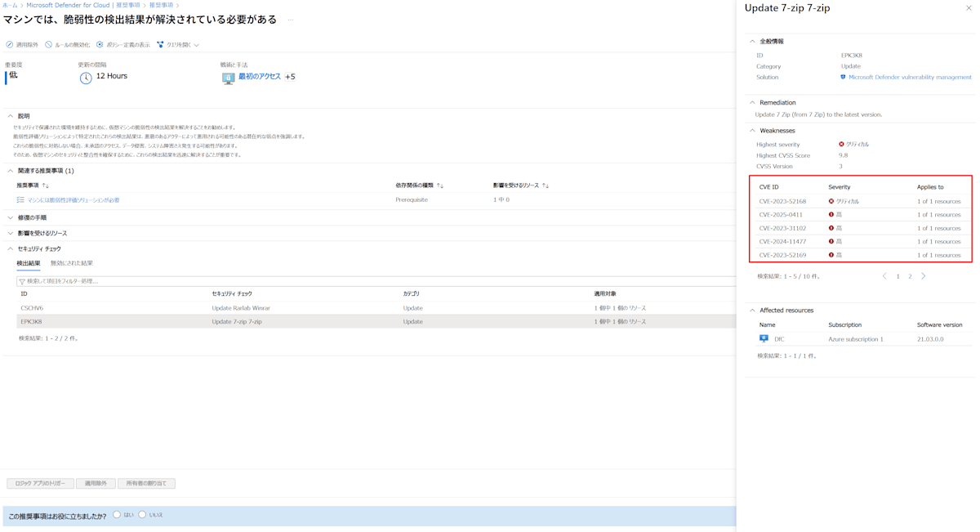Image resolution: width=980 pixels, height=532 pixels.
Task: Close the Update 7-zip 7-zip panel
Action: tap(969, 8)
